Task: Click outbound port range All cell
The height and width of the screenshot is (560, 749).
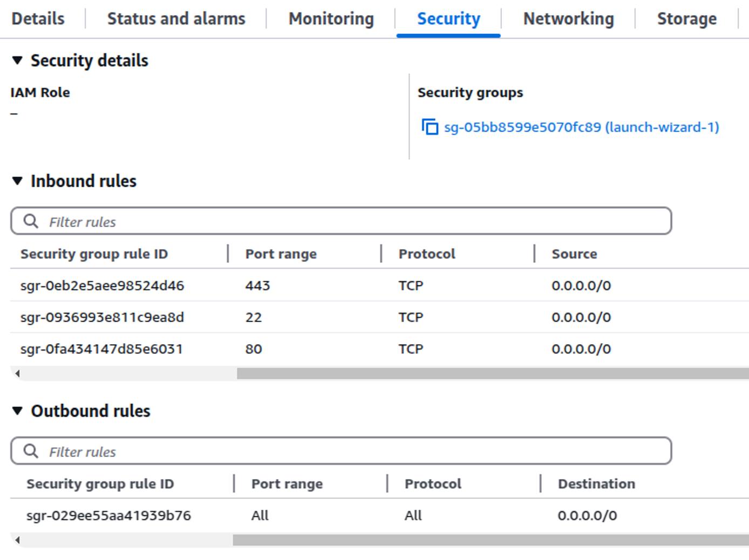Action: click(x=260, y=515)
